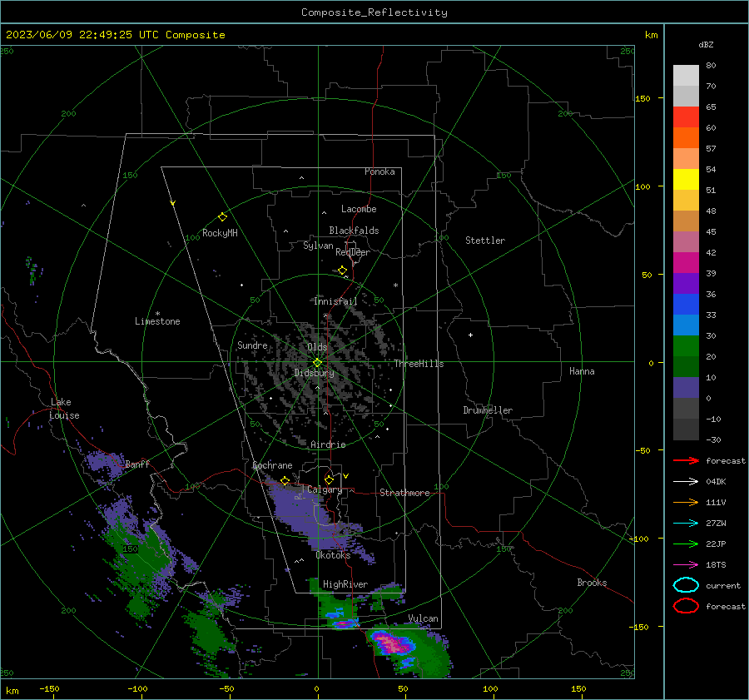Click the Stettler city label

click(x=485, y=241)
